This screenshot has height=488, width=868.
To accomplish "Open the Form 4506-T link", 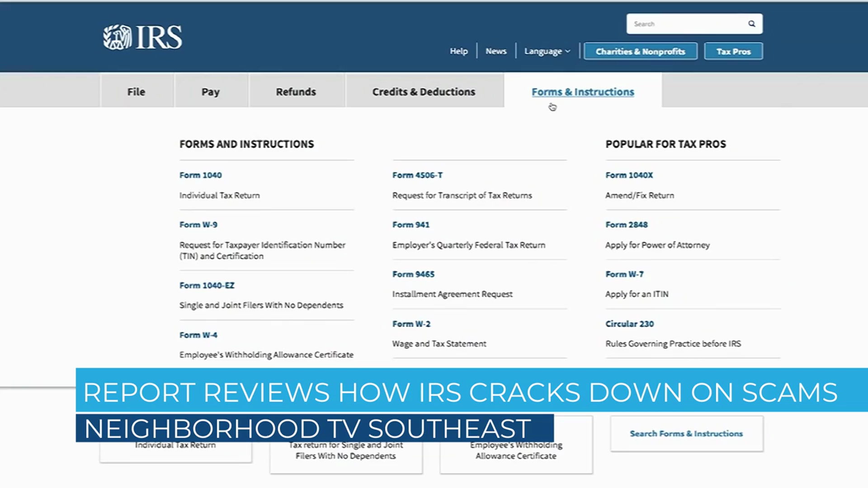I will [417, 175].
